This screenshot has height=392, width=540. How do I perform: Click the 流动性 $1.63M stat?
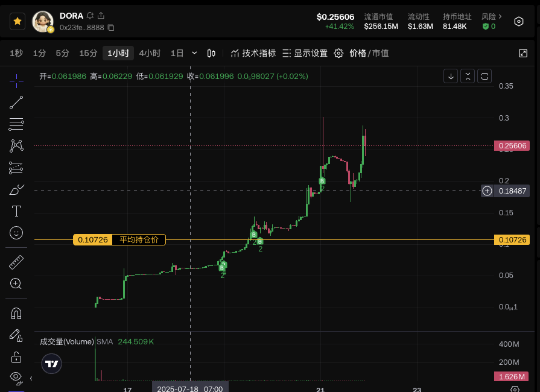pyautogui.click(x=420, y=21)
